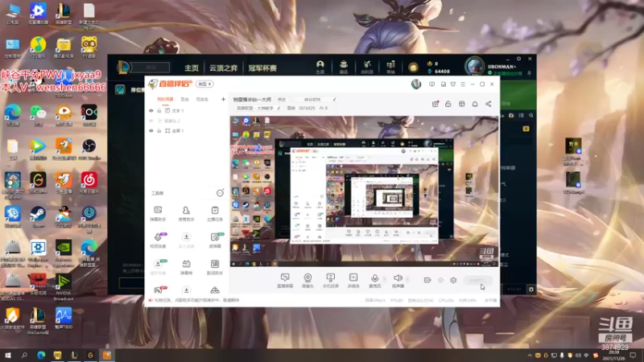The height and width of the screenshot is (362, 644).
Task: Open NVIDIA Broadcast desktop shortcut
Action: click(x=64, y=287)
